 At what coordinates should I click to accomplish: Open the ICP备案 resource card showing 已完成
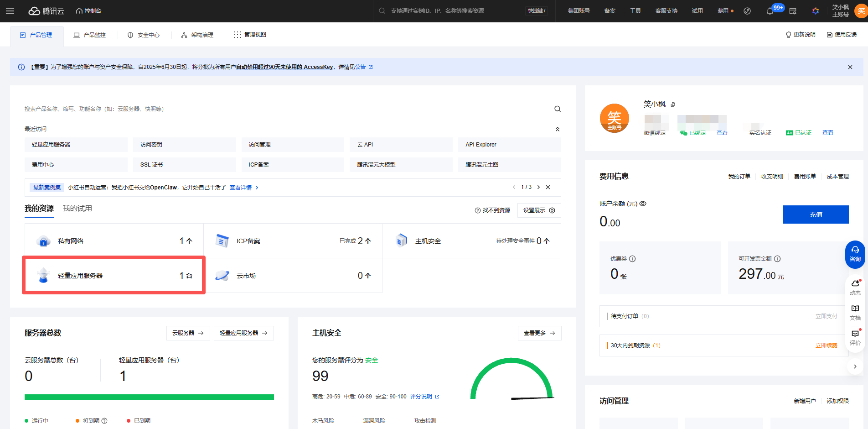(x=293, y=241)
